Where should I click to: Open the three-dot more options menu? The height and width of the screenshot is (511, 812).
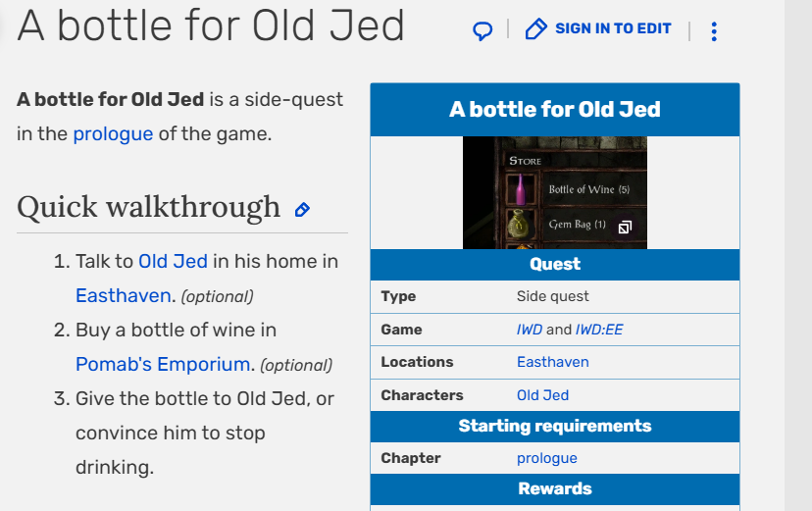(713, 31)
